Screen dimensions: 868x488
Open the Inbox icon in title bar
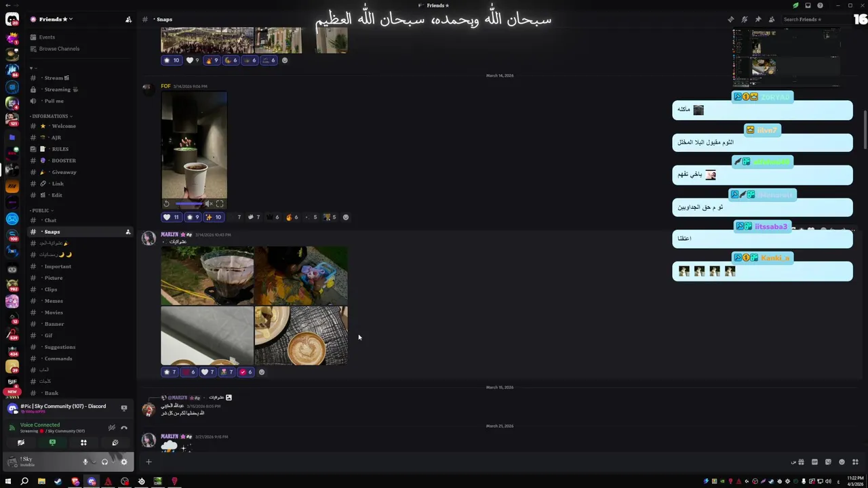point(808,5)
